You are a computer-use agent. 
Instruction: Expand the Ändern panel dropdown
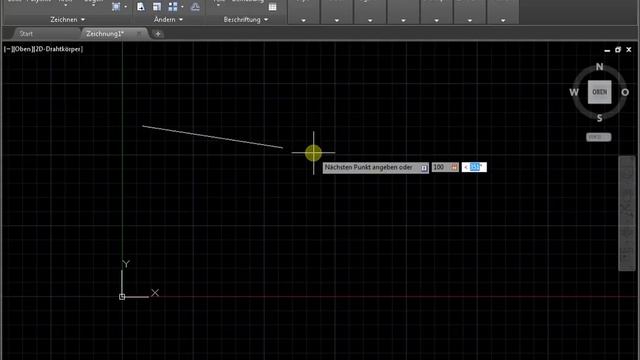[x=168, y=20]
